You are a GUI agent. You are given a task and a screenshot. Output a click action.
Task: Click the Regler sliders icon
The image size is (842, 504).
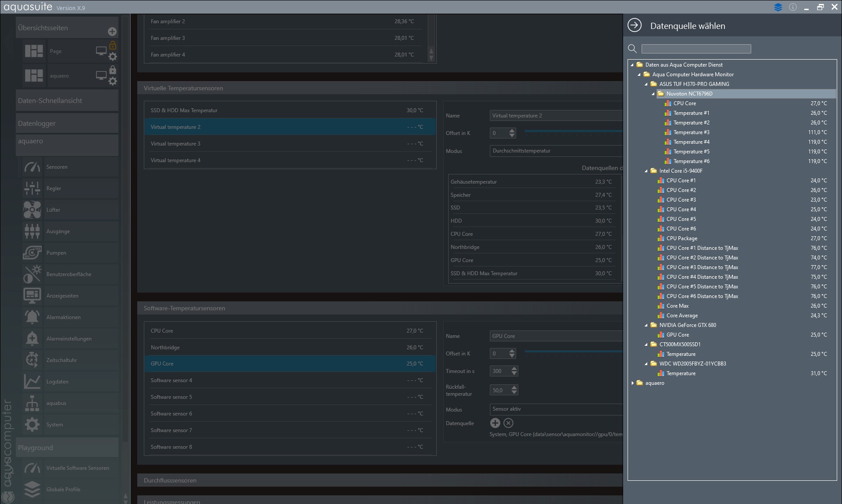pyautogui.click(x=32, y=188)
